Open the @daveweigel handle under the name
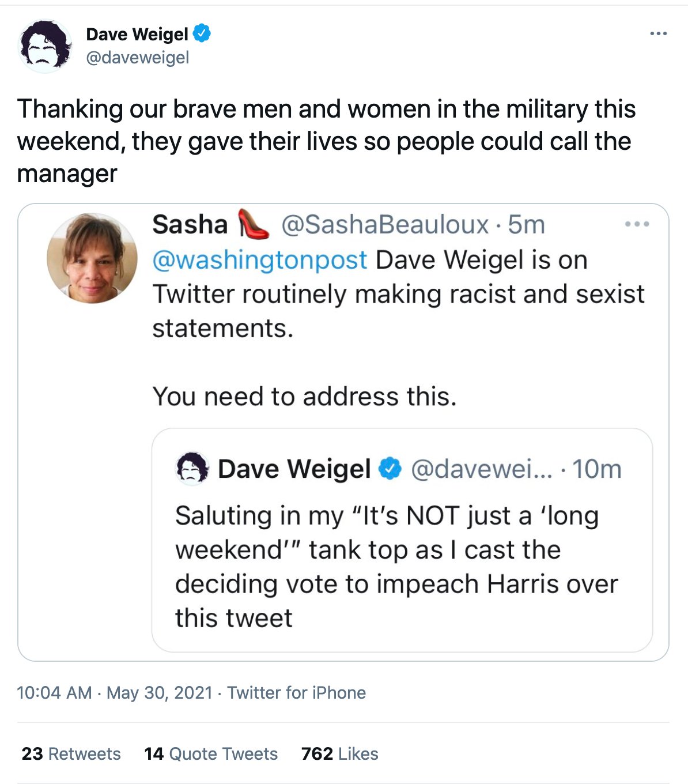Viewport: 688px width, 784px height. [138, 58]
